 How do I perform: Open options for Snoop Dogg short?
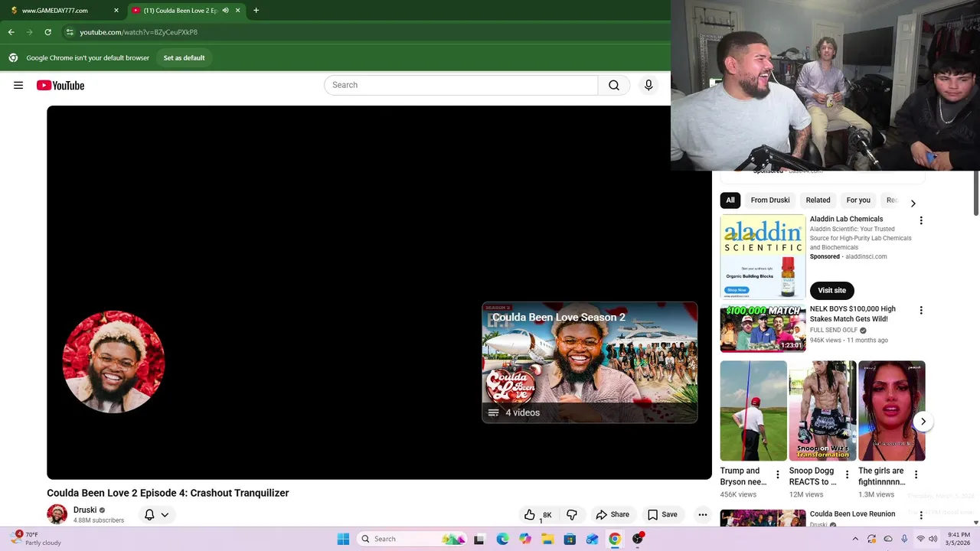(847, 474)
